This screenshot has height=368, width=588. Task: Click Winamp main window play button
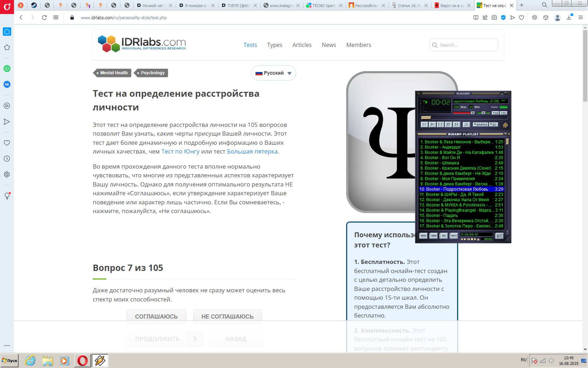(x=432, y=124)
